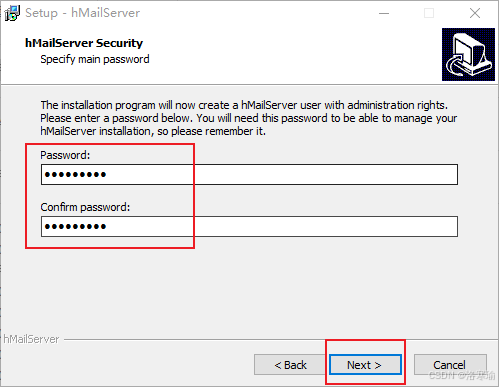The height and width of the screenshot is (387, 499).
Task: Click the "Password:" field label
Action: [x=65, y=155]
